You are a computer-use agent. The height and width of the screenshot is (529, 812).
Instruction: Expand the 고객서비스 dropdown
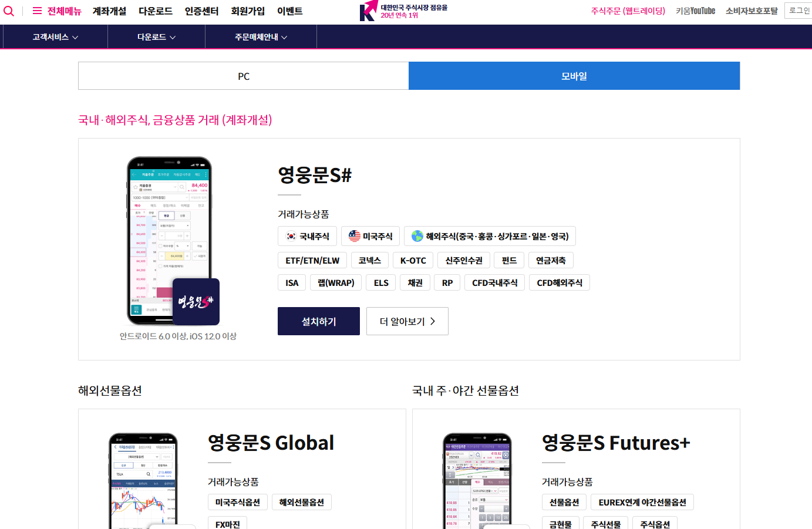(55, 37)
